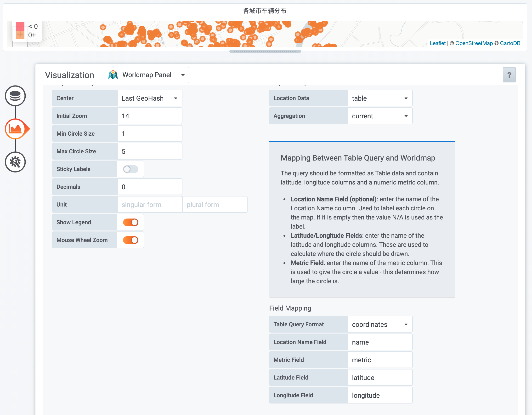Disable the Mouse Wheel Zoom toggle

click(130, 240)
